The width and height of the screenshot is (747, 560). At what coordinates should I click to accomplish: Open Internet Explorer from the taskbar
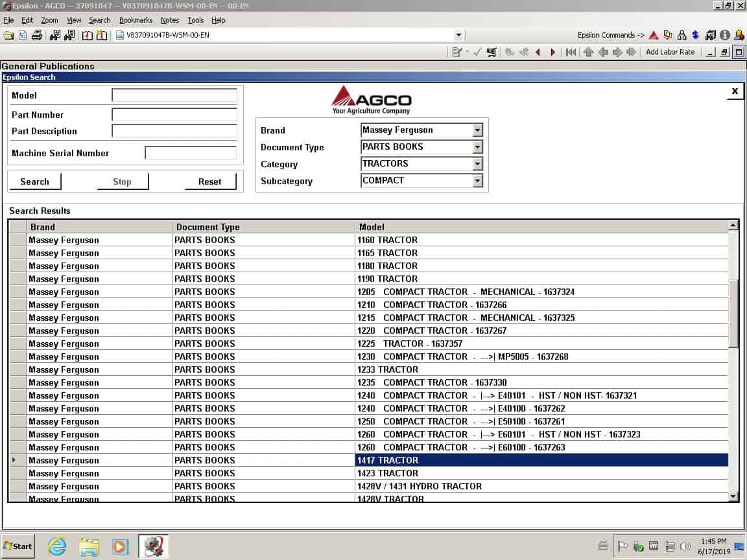pos(57,546)
